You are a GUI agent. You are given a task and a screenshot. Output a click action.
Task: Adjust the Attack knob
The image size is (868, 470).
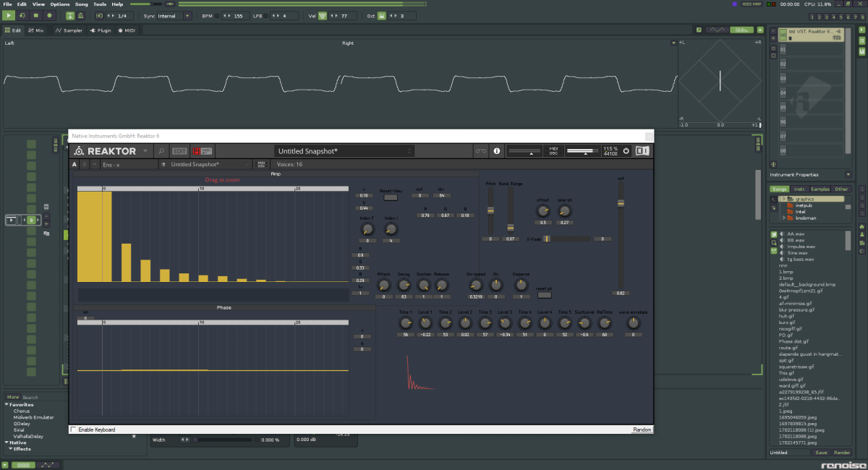[x=384, y=286]
